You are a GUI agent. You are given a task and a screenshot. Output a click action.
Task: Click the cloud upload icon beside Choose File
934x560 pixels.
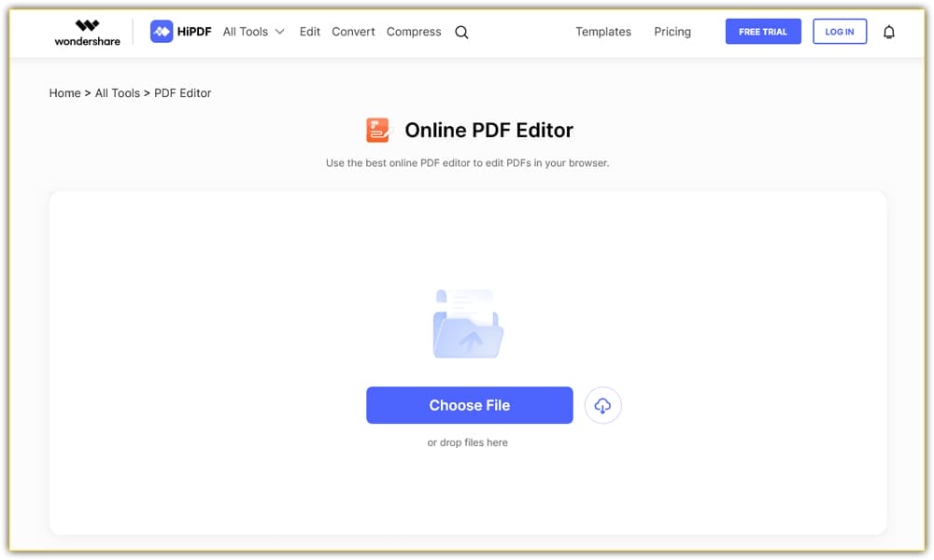[603, 405]
